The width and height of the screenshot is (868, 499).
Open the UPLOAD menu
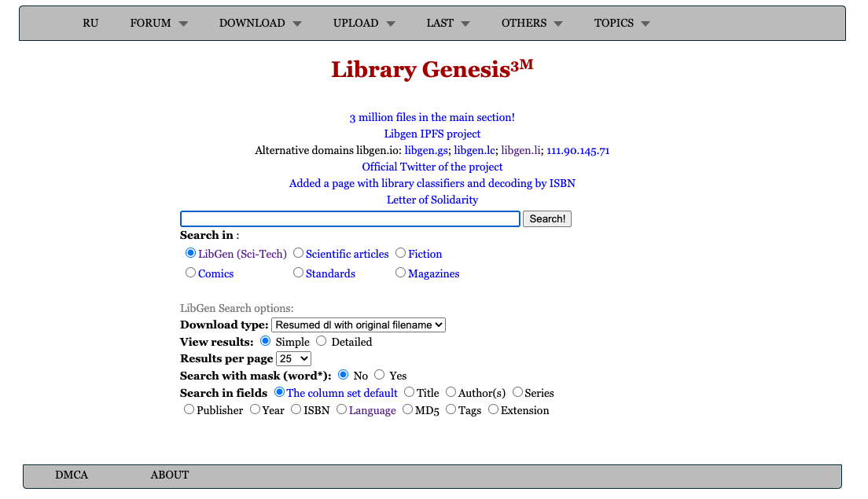click(x=356, y=24)
